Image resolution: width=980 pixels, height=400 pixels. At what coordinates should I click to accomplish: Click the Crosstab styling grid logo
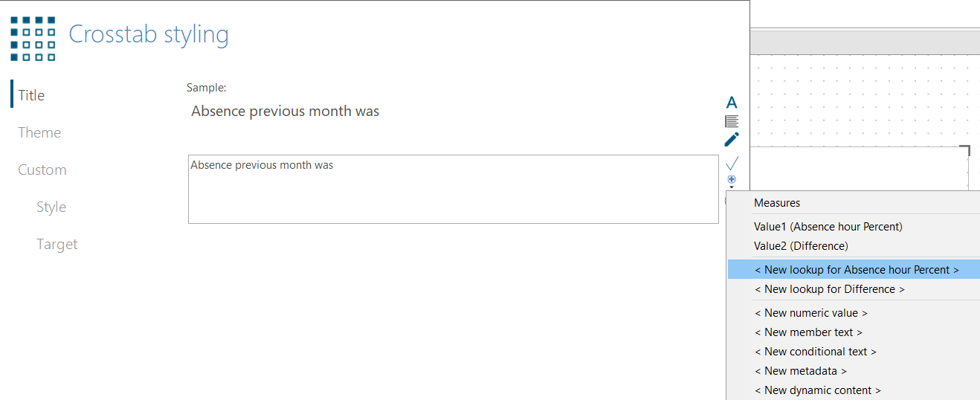click(x=33, y=39)
